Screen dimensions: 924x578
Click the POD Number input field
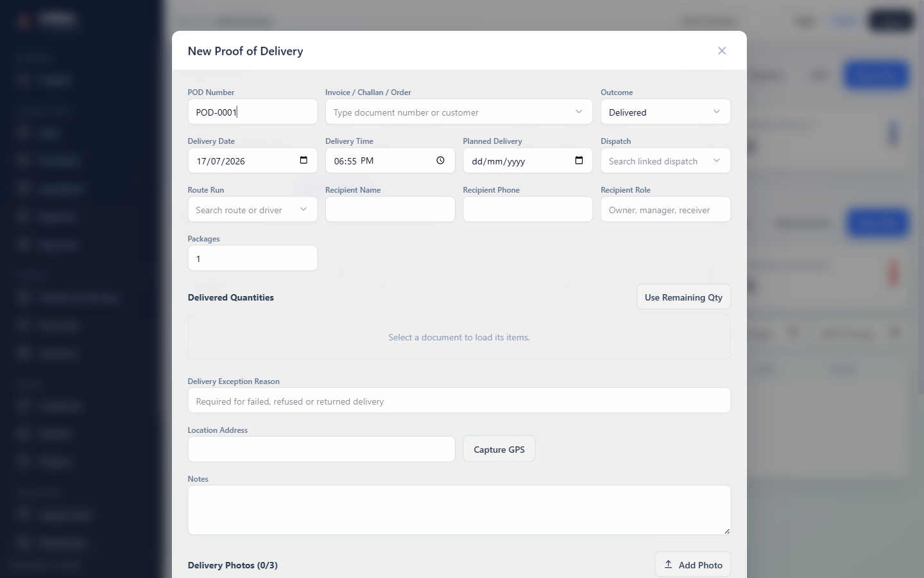click(252, 112)
